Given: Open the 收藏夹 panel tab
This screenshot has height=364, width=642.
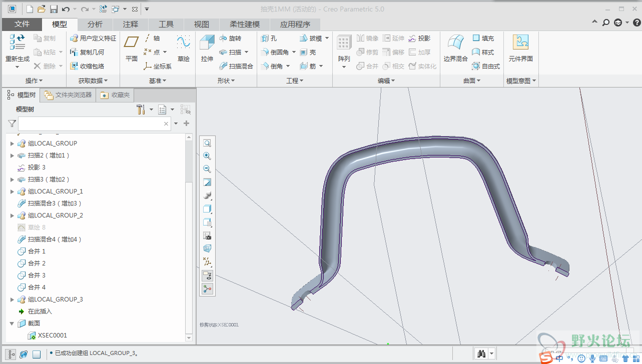Looking at the screenshot, I should pyautogui.click(x=115, y=95).
